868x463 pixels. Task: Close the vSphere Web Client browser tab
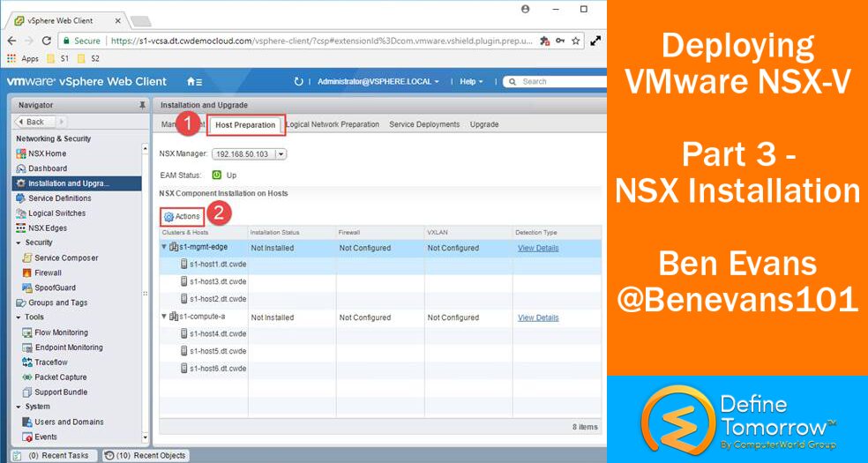click(118, 21)
